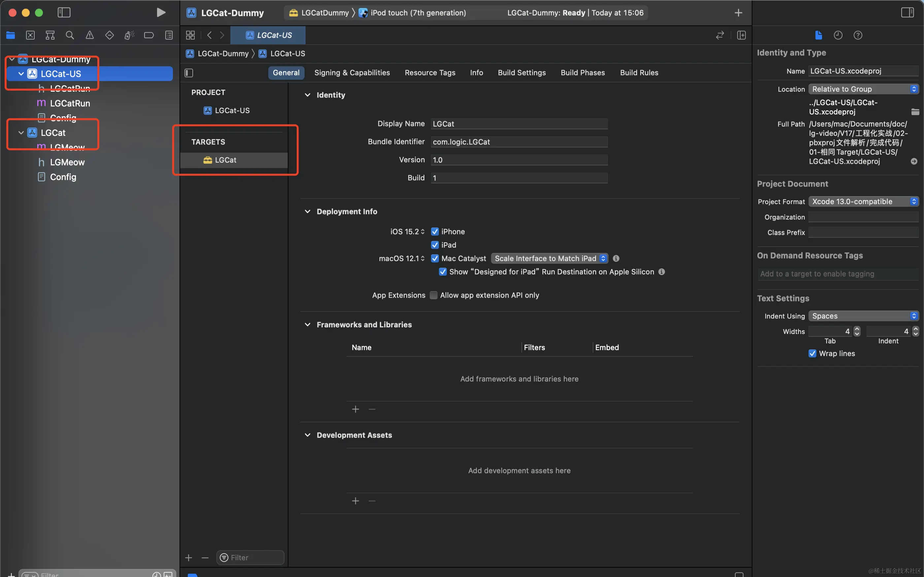This screenshot has width=924, height=577.
Task: Enable Allow app extension API only
Action: 433,295
